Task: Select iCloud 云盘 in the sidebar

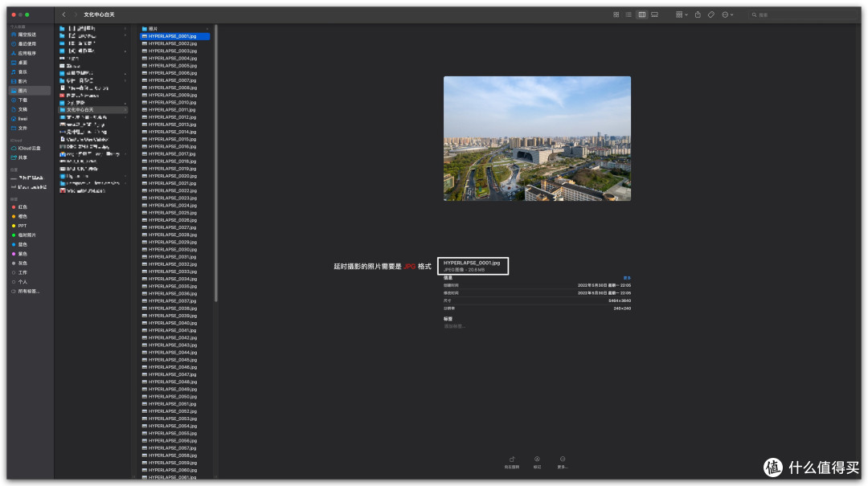Action: pyautogui.click(x=29, y=149)
